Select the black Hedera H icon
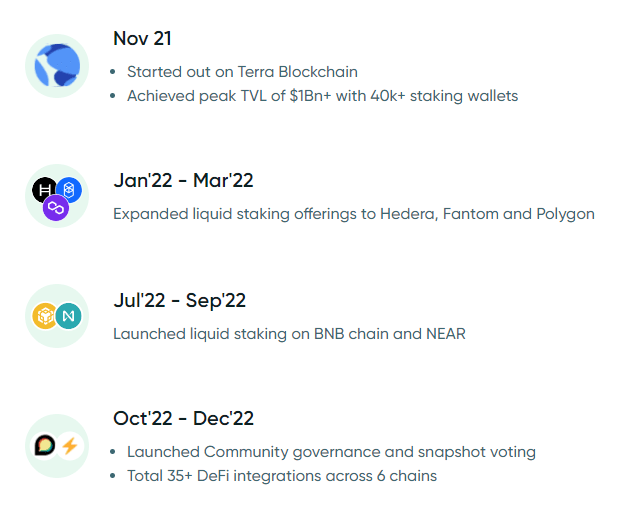Image resolution: width=620 pixels, height=516 pixels. coord(44,190)
